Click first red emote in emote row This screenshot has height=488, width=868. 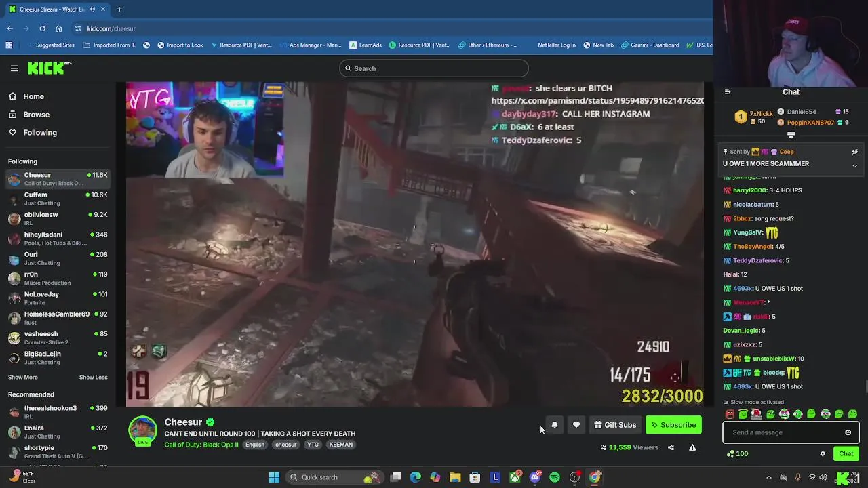[730, 414]
